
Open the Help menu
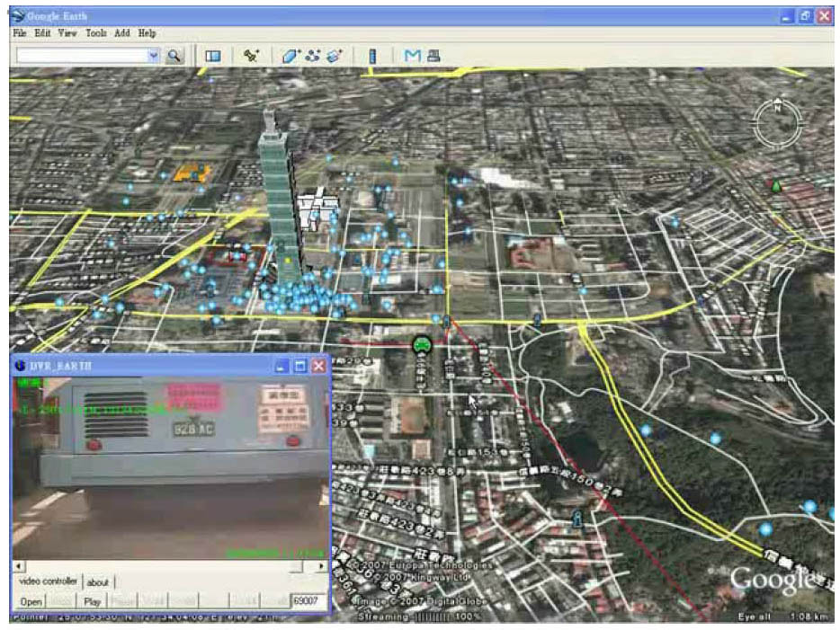(x=147, y=33)
